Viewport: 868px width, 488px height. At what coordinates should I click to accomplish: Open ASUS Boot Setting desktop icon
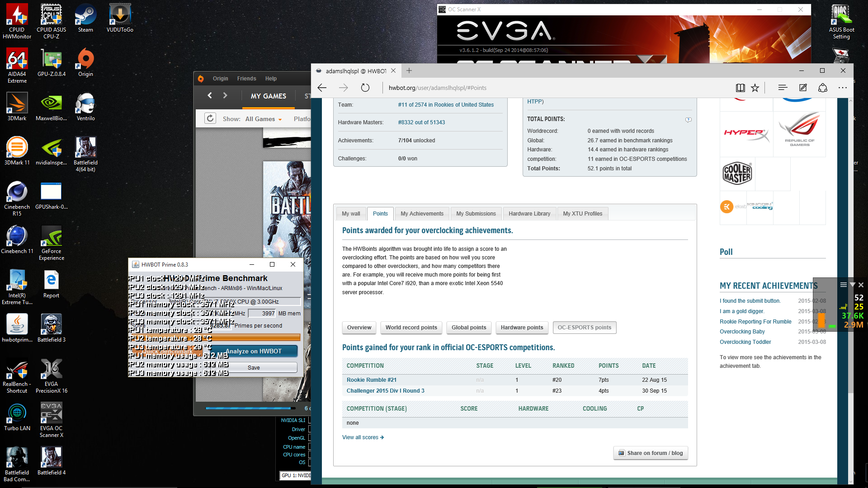841,21
